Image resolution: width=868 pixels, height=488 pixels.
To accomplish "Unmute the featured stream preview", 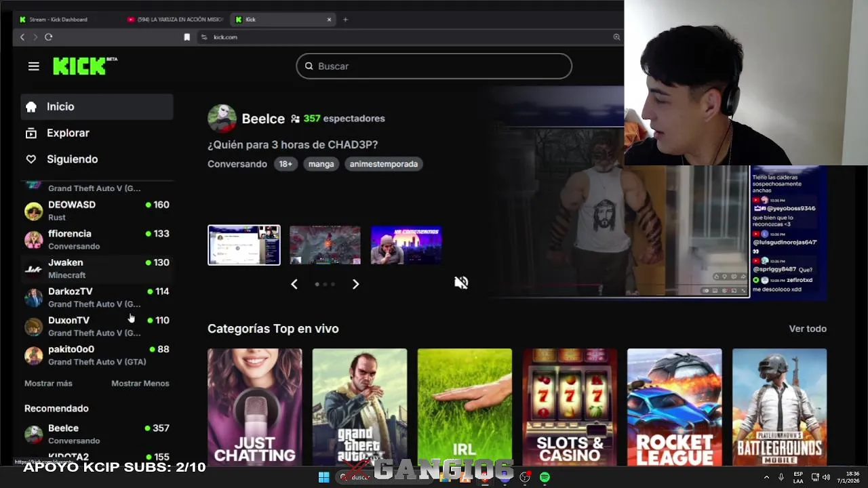I will pos(461,283).
